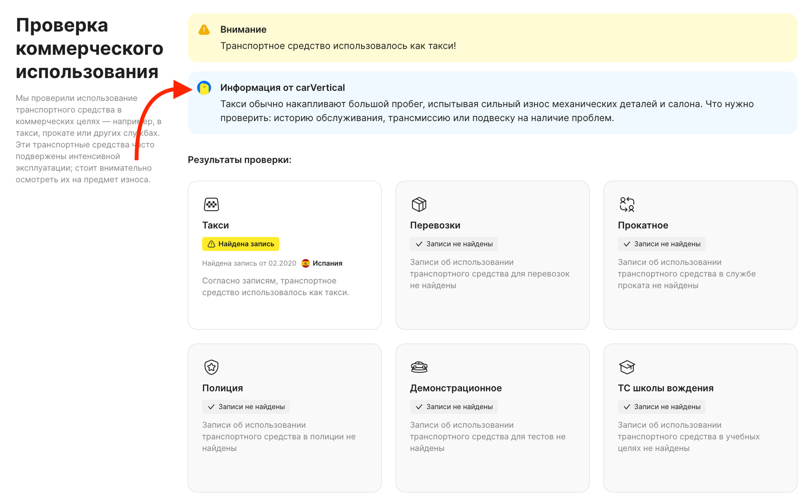Click the package box icon for Перевозки
Image resolution: width=812 pixels, height=504 pixels.
point(419,204)
